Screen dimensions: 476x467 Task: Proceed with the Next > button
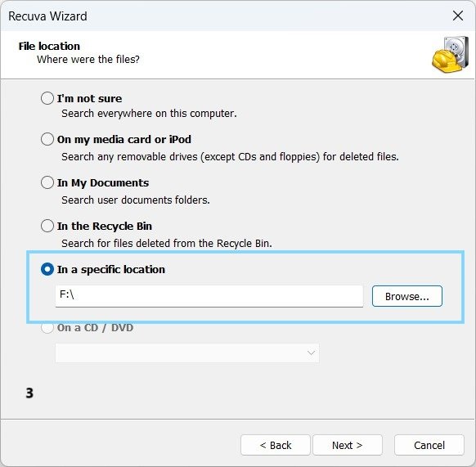coord(348,445)
